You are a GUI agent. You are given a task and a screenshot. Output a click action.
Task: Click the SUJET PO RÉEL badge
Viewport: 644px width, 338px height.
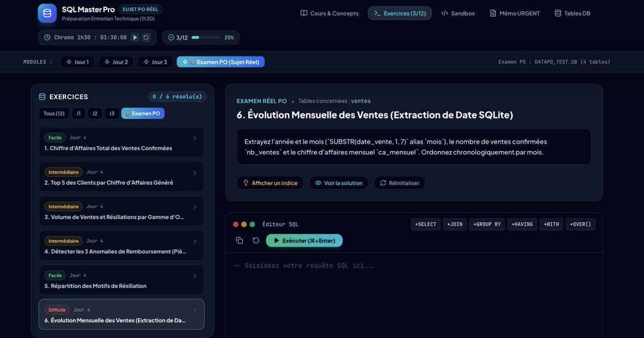coord(140,9)
